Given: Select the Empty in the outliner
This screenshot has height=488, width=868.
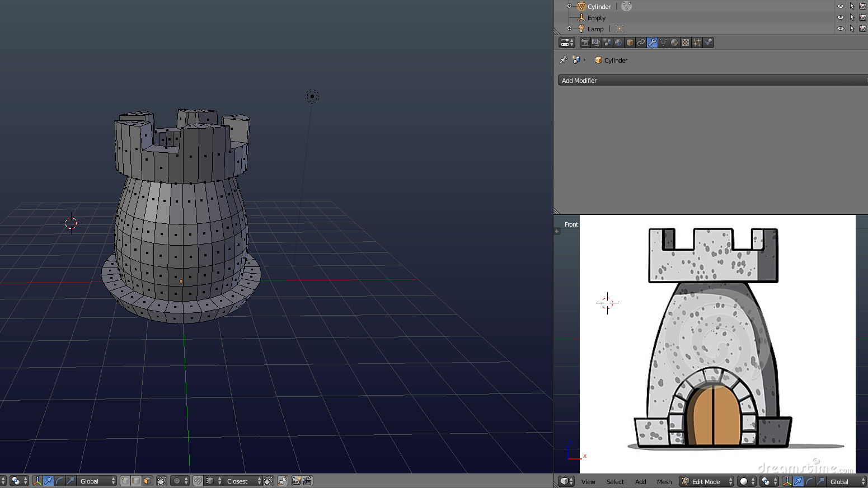Looking at the screenshot, I should (596, 17).
